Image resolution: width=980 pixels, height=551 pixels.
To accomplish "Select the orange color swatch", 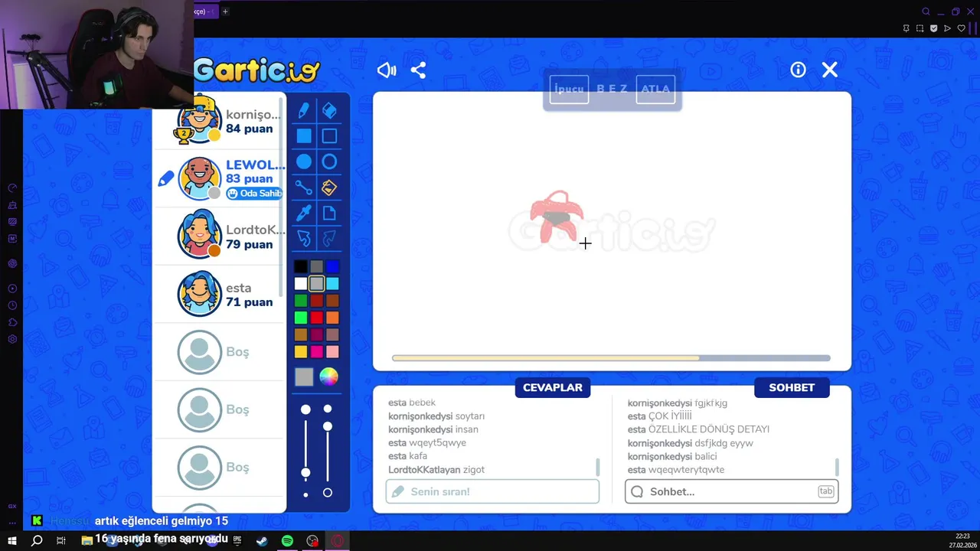I will [x=332, y=318].
